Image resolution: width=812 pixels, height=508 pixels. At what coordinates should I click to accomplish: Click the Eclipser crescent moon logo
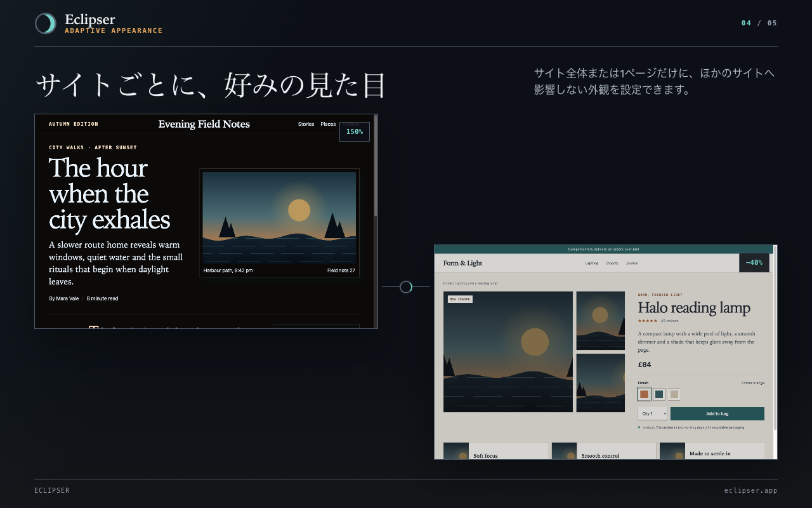coord(46,23)
